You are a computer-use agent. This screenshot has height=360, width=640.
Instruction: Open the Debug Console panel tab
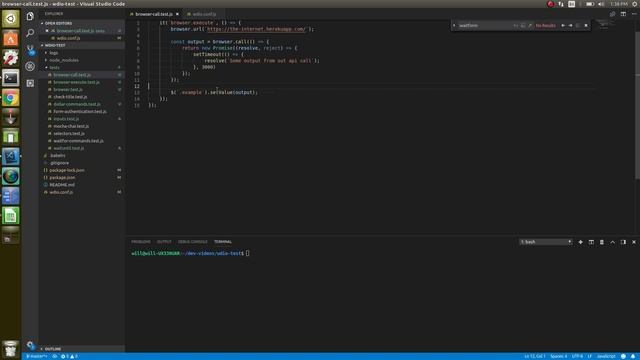pos(192,242)
